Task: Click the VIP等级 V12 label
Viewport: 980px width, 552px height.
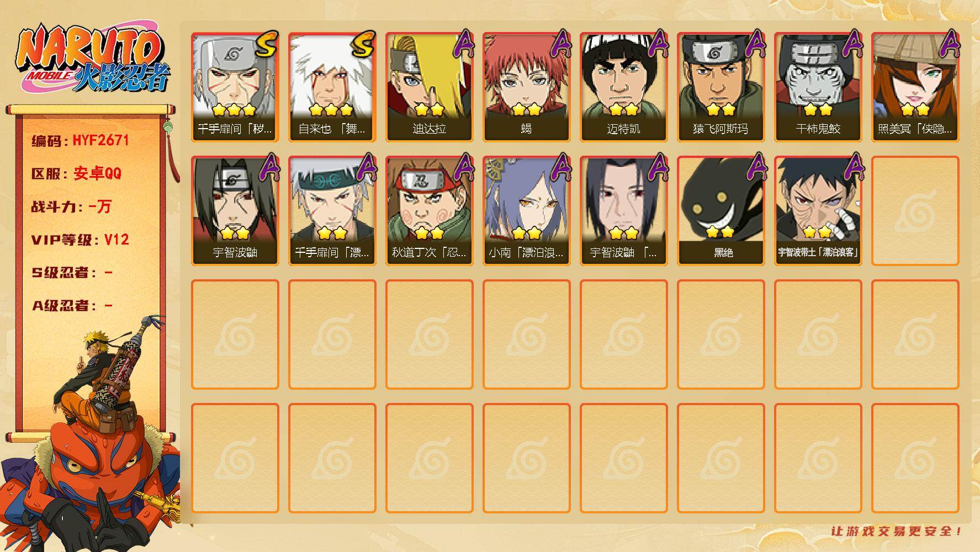Action: pos(80,240)
